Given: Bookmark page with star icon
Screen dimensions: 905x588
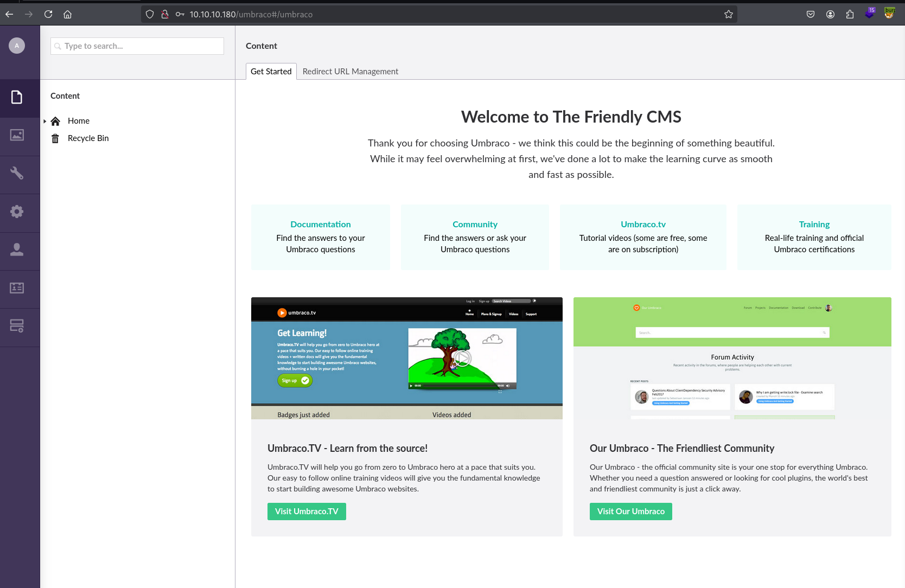Looking at the screenshot, I should (x=729, y=14).
